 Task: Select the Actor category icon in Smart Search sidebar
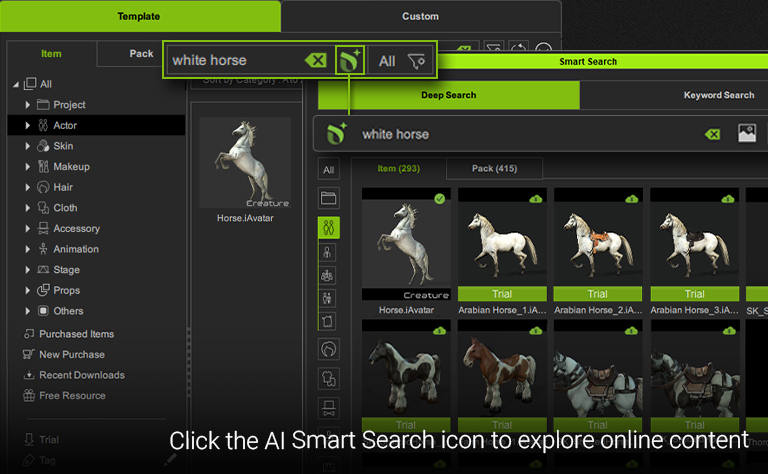(x=329, y=227)
